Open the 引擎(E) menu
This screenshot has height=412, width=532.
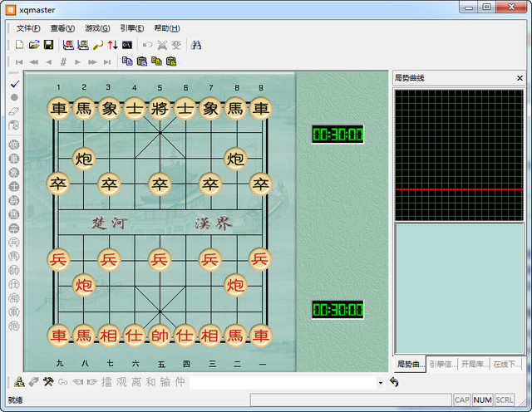click(131, 28)
